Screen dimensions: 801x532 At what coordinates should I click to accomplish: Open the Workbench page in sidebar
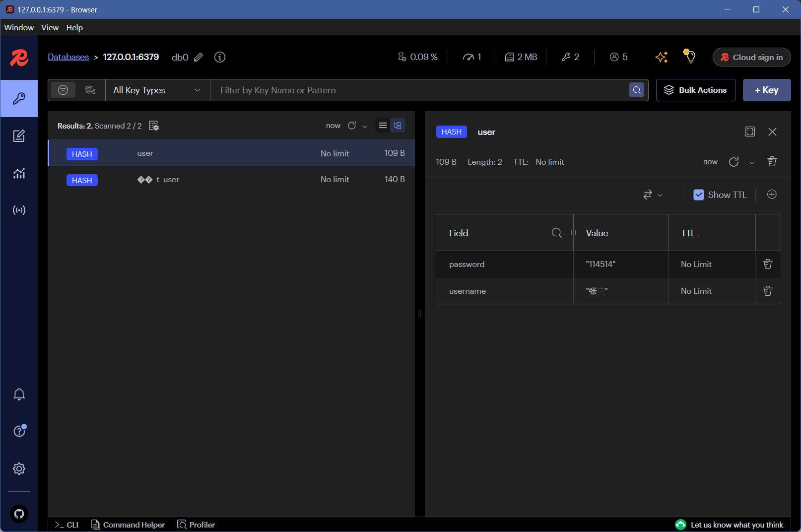tap(19, 136)
